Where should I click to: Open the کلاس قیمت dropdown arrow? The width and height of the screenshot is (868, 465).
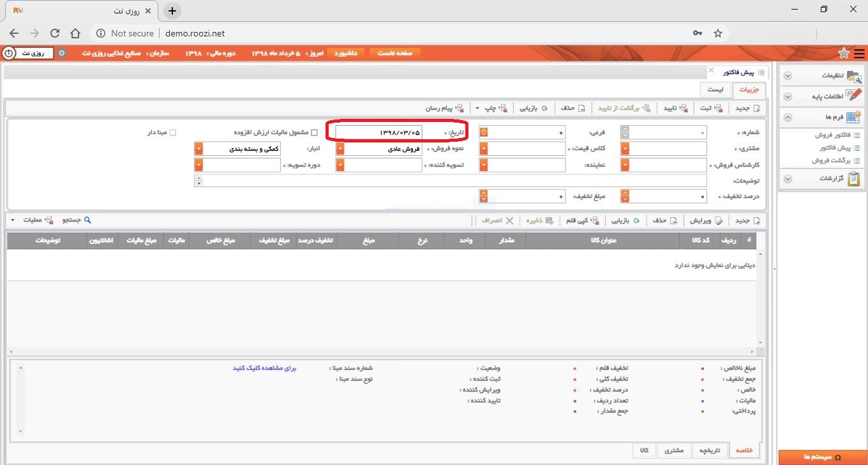pyautogui.click(x=484, y=149)
